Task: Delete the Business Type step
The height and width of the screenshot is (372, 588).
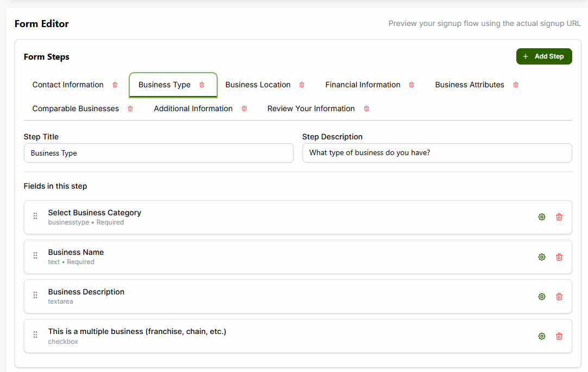Action: tap(201, 85)
